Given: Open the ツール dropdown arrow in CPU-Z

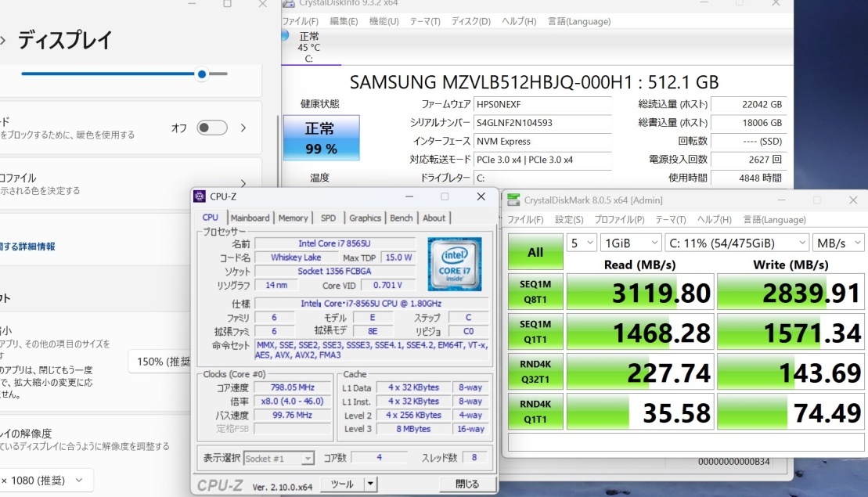Looking at the screenshot, I should coord(370,484).
